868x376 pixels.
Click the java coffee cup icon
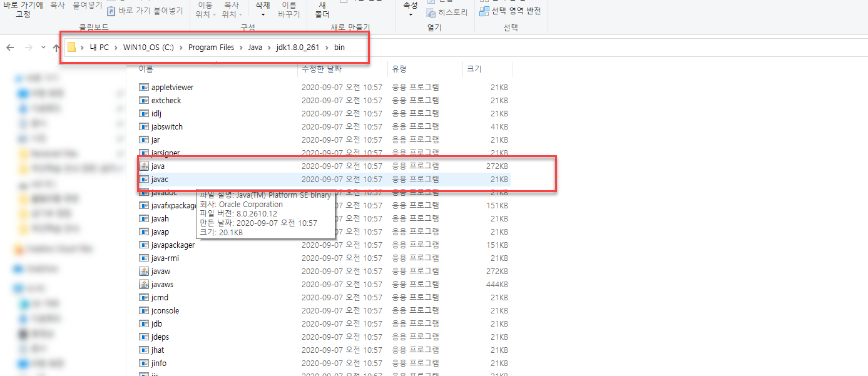pyautogui.click(x=144, y=166)
